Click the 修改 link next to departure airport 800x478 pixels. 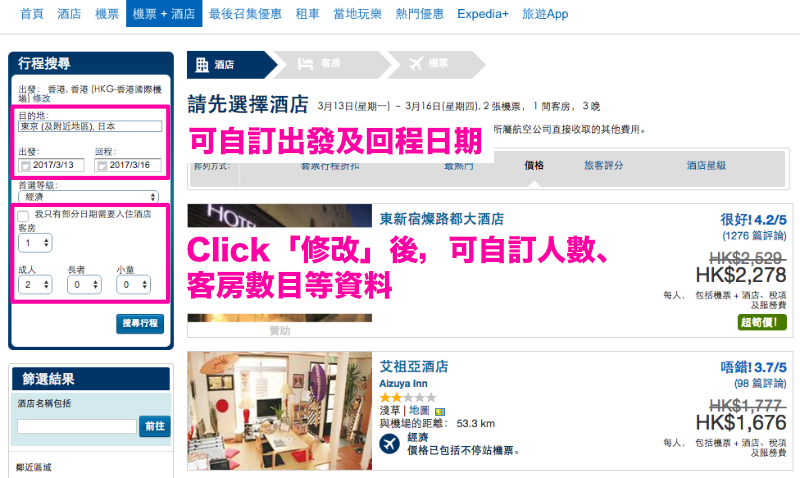click(x=42, y=98)
